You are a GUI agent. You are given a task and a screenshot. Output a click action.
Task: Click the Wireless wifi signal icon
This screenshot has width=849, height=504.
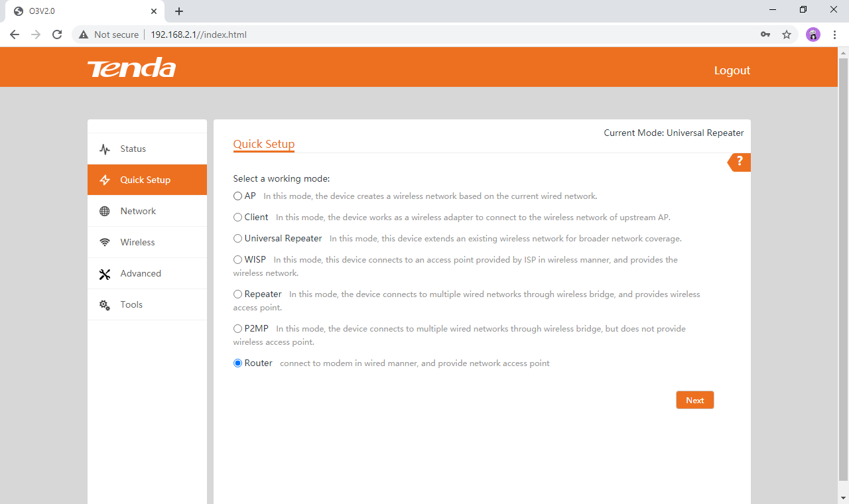pyautogui.click(x=105, y=243)
